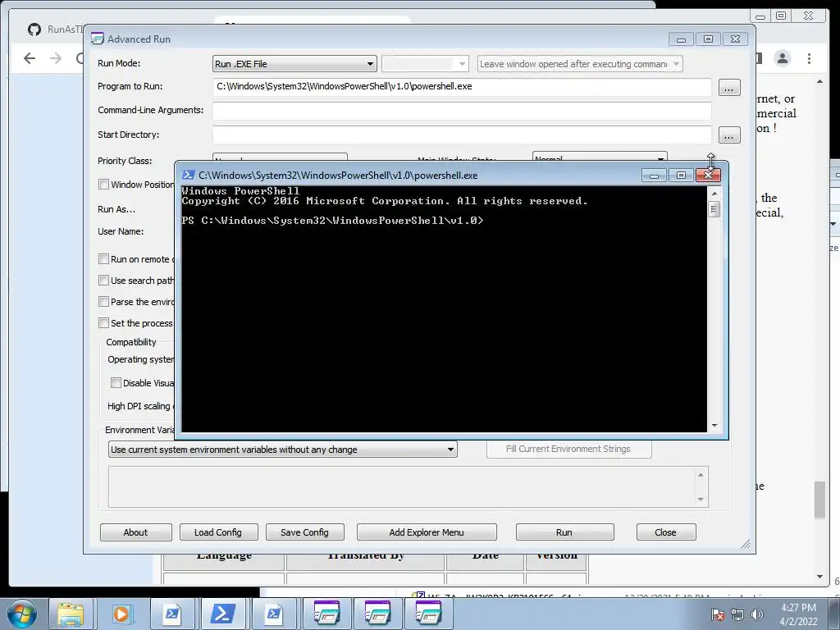Click Fill Current Environment Strings button
Viewport: 840px width, 630px height.
click(x=569, y=449)
